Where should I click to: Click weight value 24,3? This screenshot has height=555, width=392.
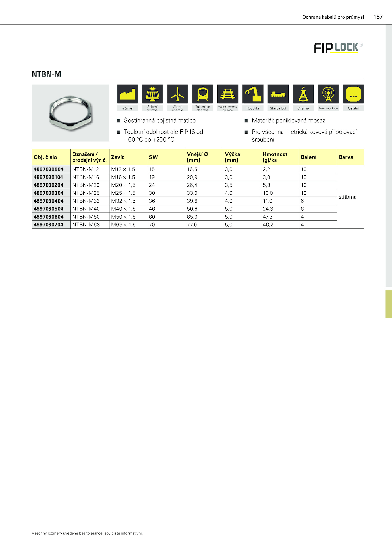268,209
